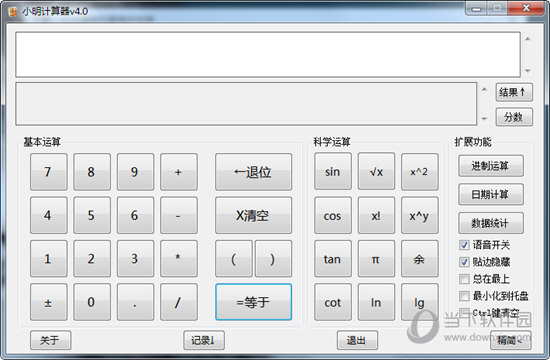Click into the top expression input box

click(268, 54)
